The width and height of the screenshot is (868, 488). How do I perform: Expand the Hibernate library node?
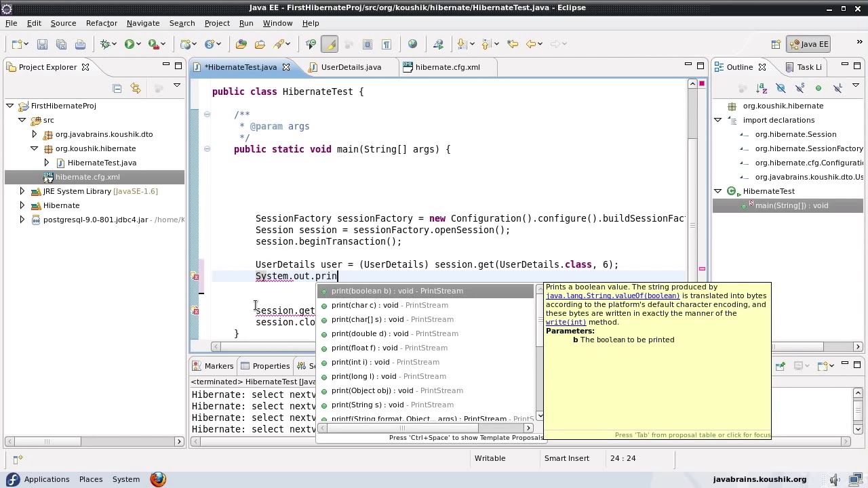[x=22, y=205]
